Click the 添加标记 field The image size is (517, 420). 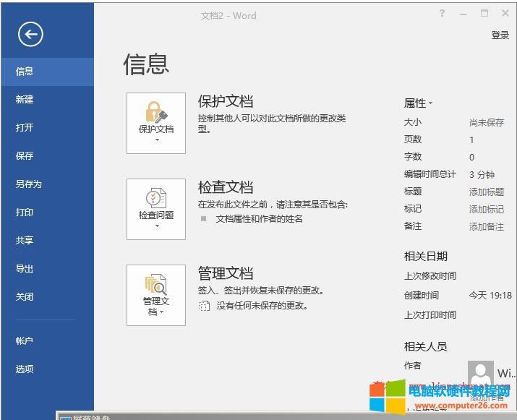pyautogui.click(x=487, y=210)
